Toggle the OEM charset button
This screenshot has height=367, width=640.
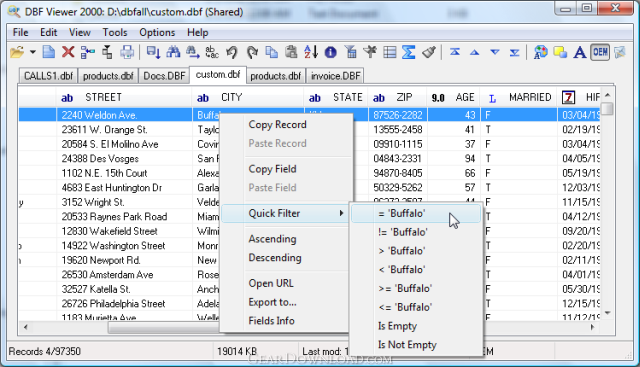600,52
